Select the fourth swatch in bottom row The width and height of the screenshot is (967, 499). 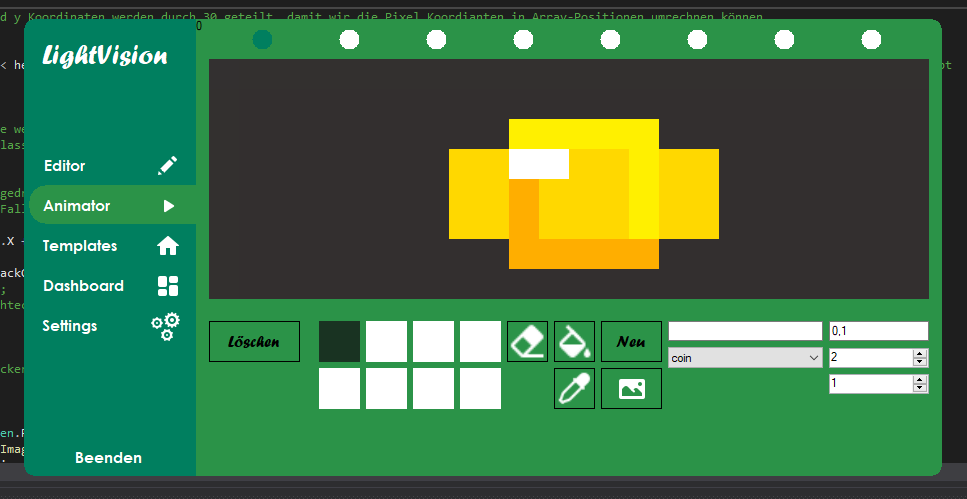(x=480, y=389)
